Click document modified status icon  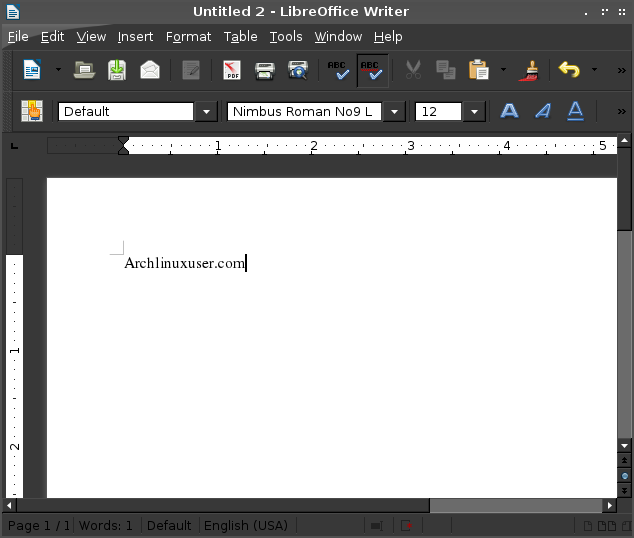(407, 526)
